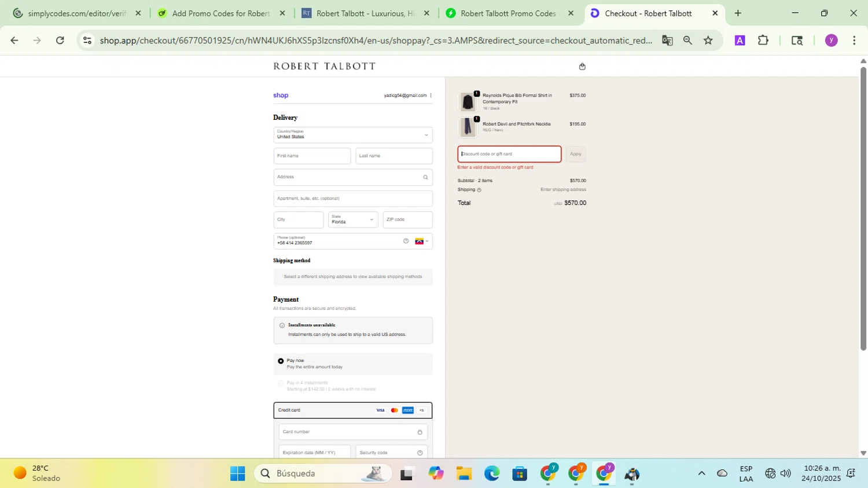
Task: Open a new browser tab
Action: (x=738, y=13)
